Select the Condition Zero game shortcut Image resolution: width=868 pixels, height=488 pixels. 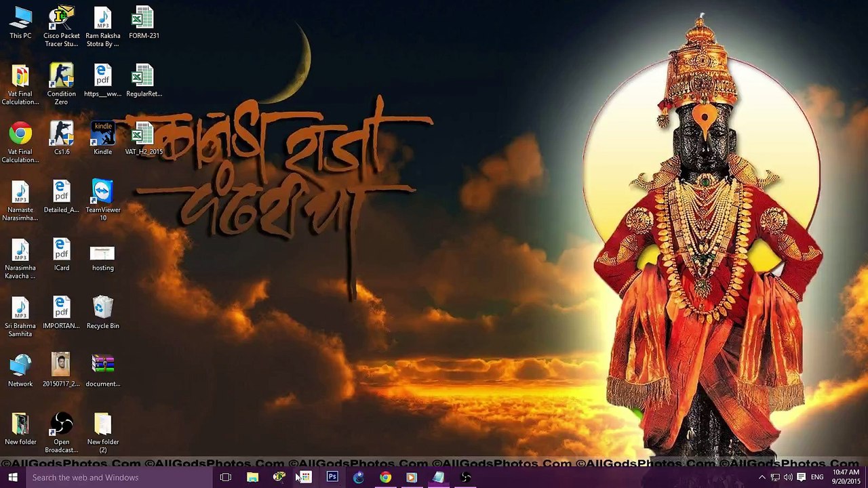pyautogui.click(x=61, y=85)
